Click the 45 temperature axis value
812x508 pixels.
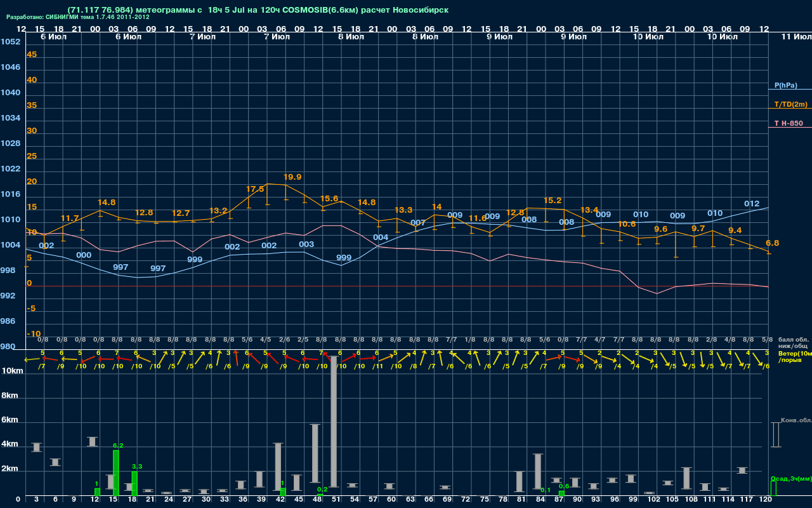[32, 55]
